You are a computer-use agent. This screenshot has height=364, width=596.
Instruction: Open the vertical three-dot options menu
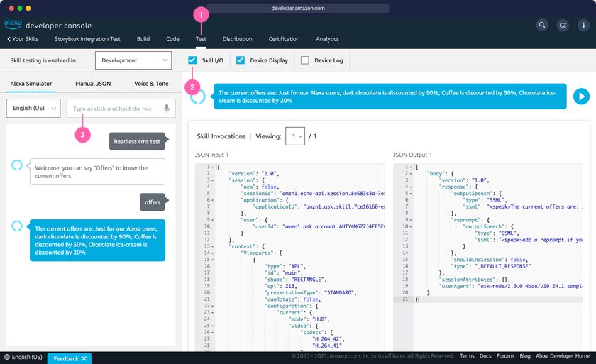coord(583,25)
